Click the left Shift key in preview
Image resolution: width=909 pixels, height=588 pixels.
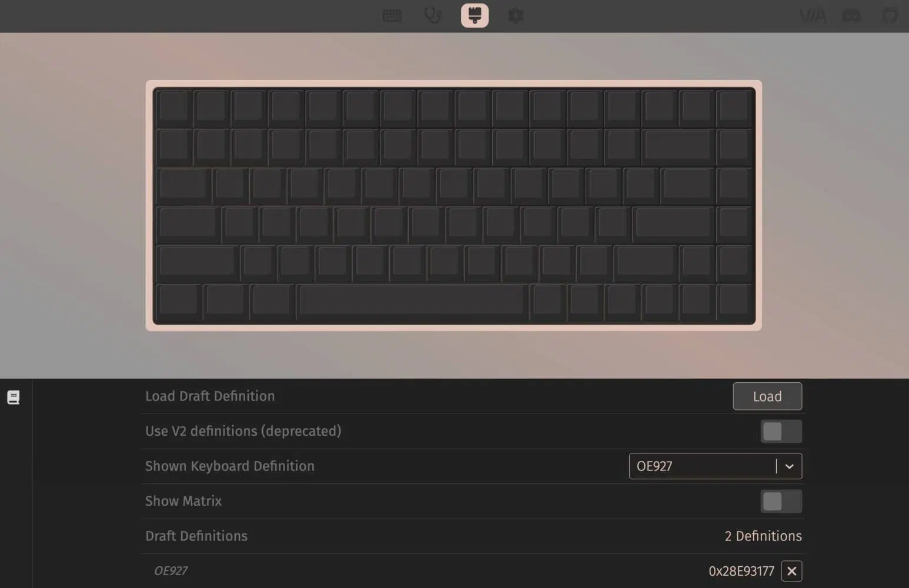(197, 263)
